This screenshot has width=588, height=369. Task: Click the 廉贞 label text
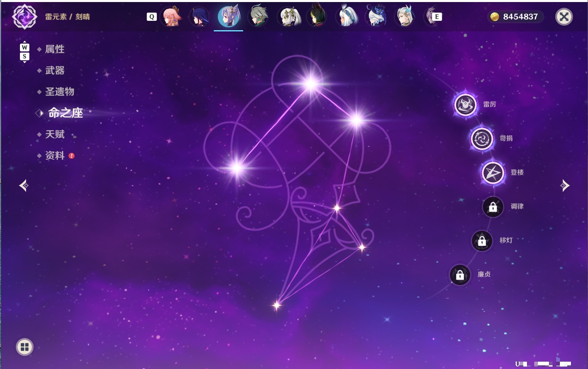pos(484,274)
